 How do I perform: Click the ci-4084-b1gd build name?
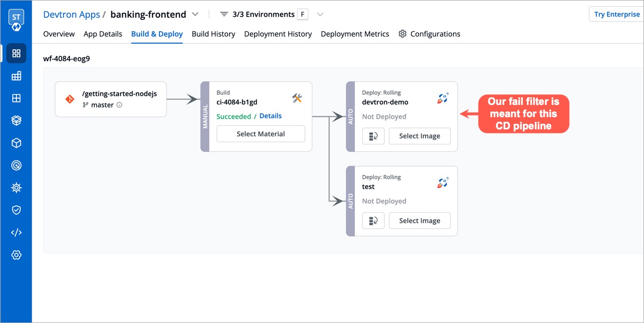pos(237,102)
